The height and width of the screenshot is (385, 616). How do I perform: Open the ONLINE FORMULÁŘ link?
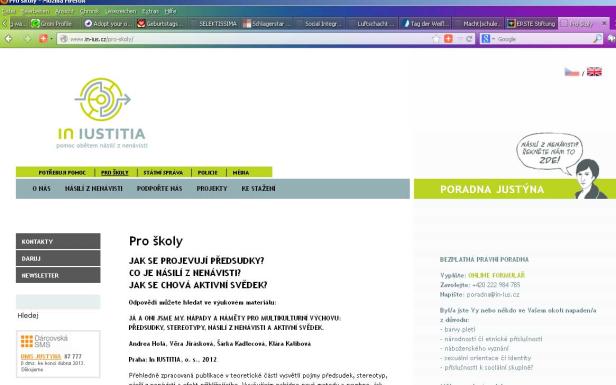pos(496,275)
